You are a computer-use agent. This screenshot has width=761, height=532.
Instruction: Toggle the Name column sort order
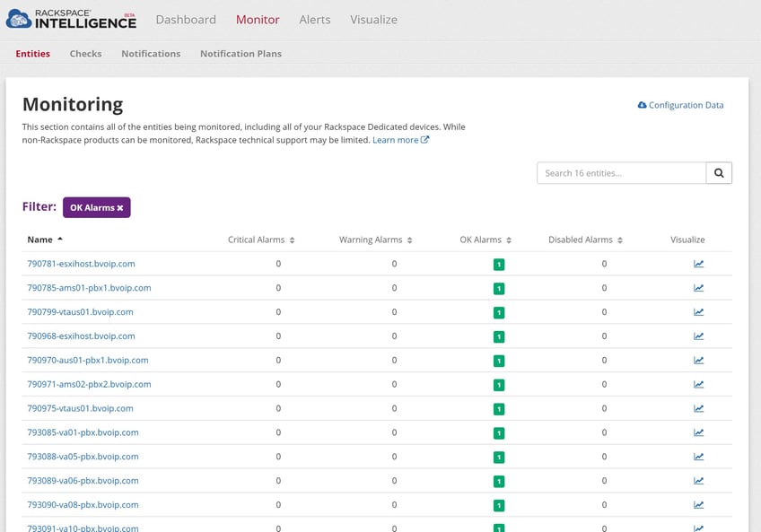(45, 240)
